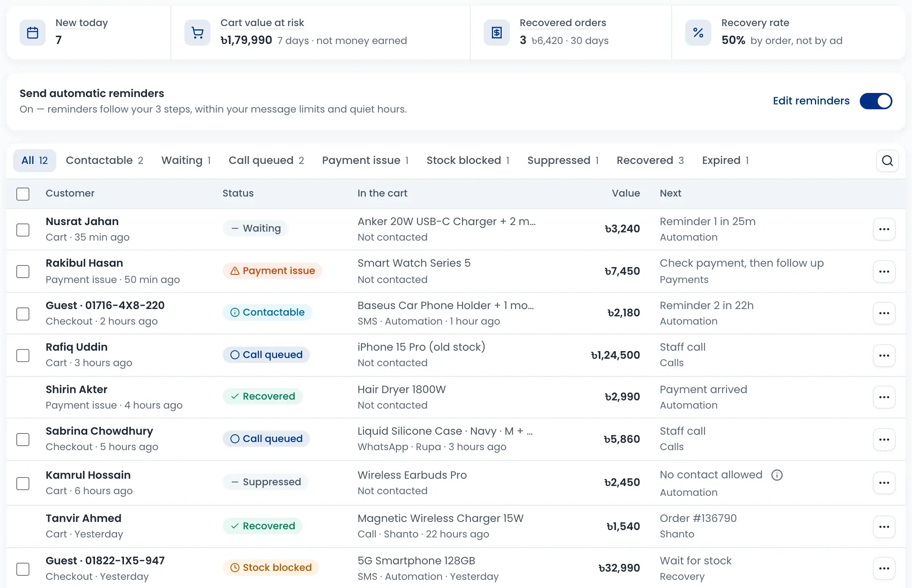The height and width of the screenshot is (588, 912).
Task: Show the Recovered tab
Action: point(650,161)
